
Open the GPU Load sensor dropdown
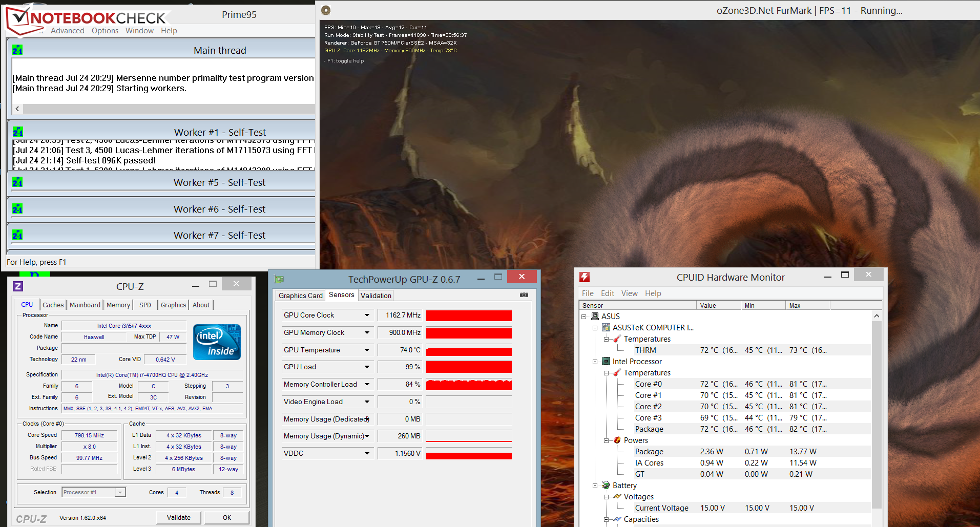tap(367, 367)
